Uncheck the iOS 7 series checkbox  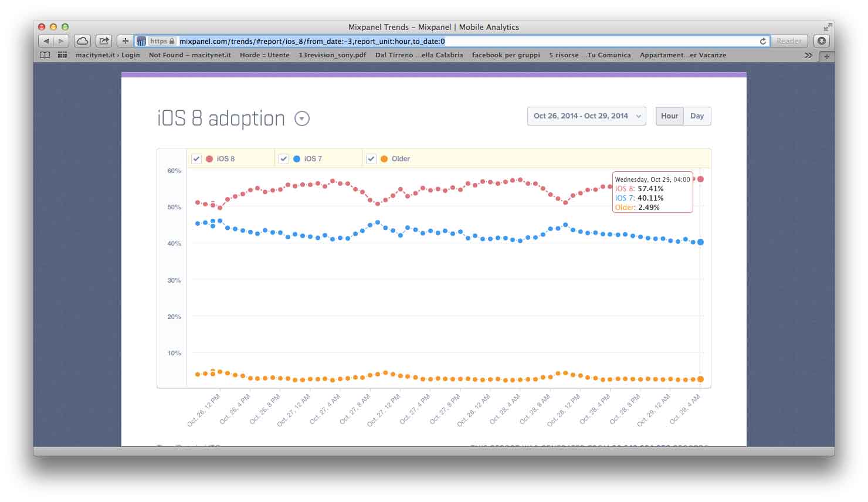click(284, 159)
